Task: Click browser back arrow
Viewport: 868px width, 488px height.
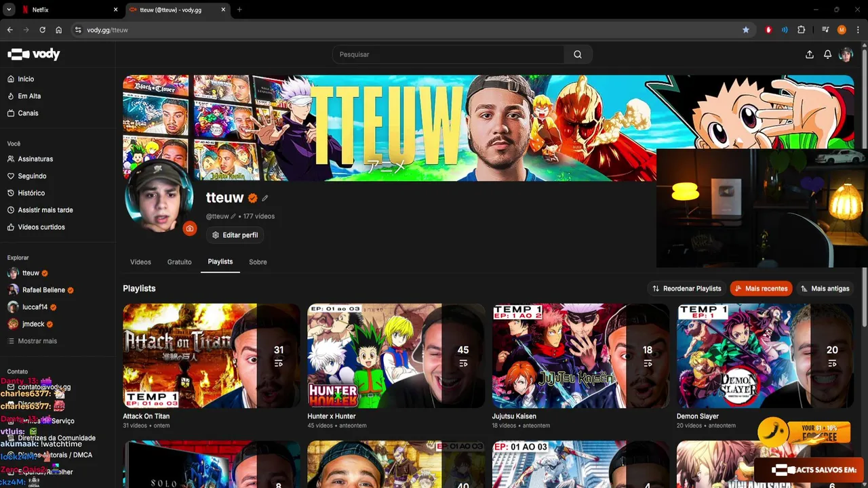Action: pyautogui.click(x=10, y=30)
